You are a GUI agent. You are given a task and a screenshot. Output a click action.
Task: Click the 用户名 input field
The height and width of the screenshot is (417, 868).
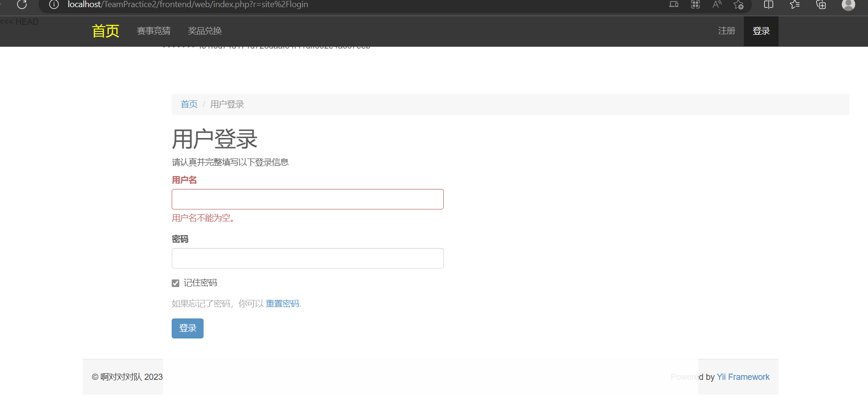(x=308, y=199)
